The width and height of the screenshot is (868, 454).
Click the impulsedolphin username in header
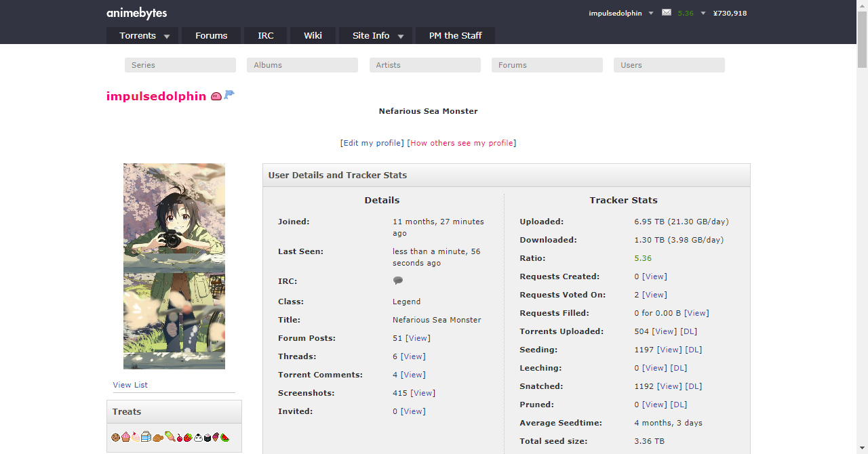(615, 13)
